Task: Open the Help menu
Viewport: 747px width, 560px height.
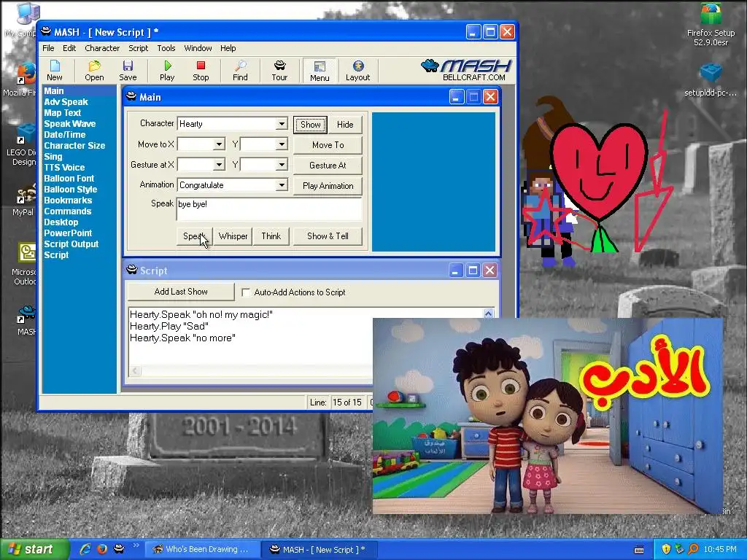Action: 228,48
